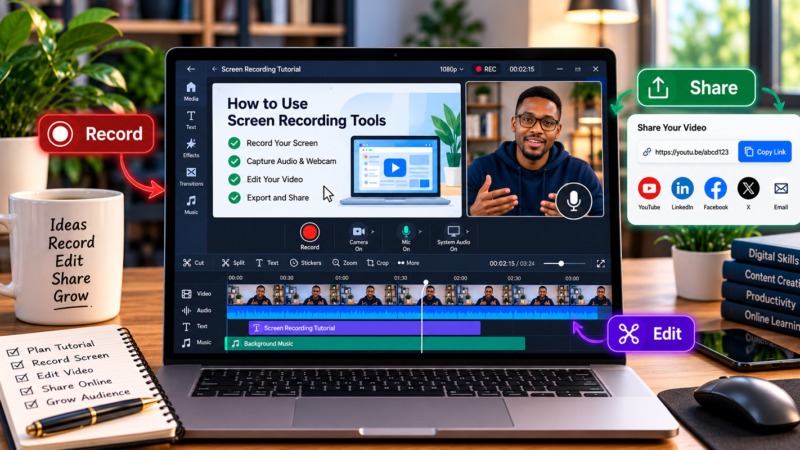Open the 1080p resolution dropdown
Viewport: 800px width, 450px height.
(x=452, y=69)
